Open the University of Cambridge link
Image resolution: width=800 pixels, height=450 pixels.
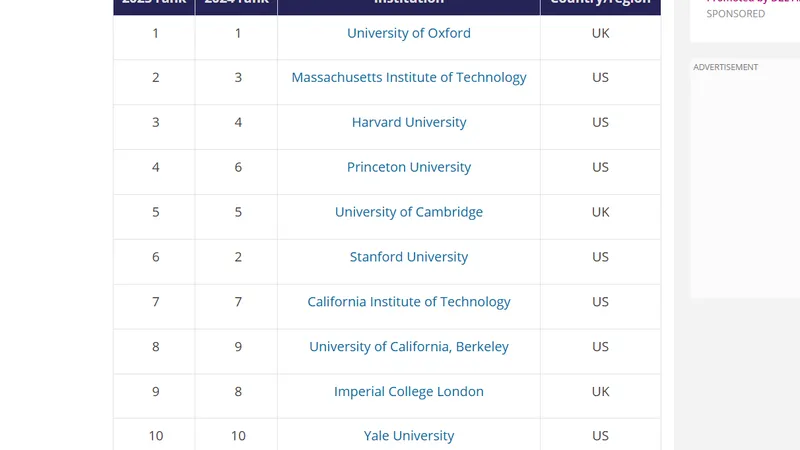click(x=409, y=212)
